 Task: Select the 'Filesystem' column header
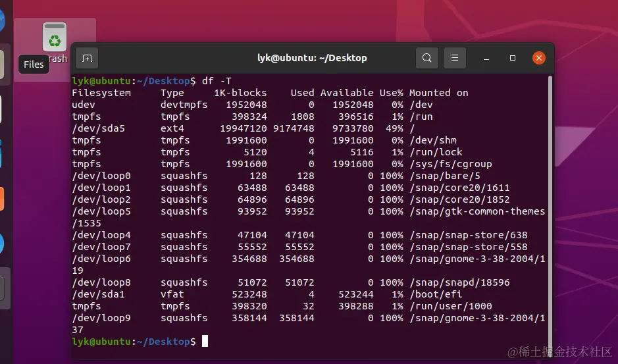point(101,93)
